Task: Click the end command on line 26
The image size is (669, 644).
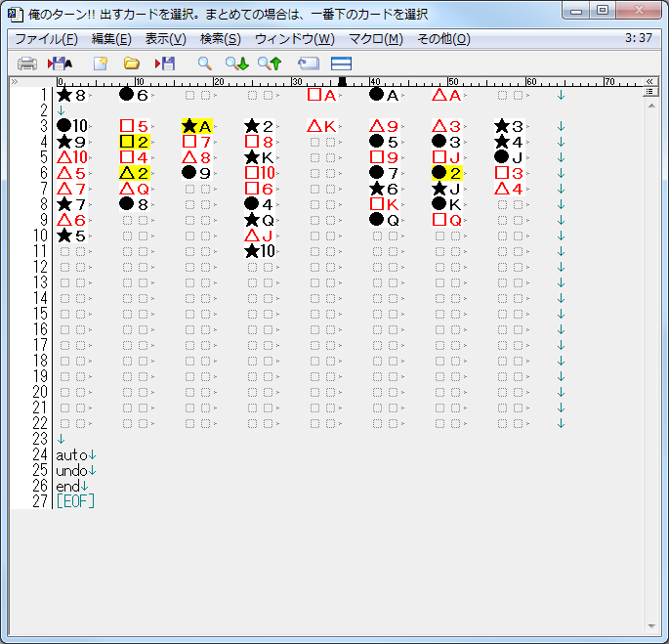Action: (x=67, y=487)
